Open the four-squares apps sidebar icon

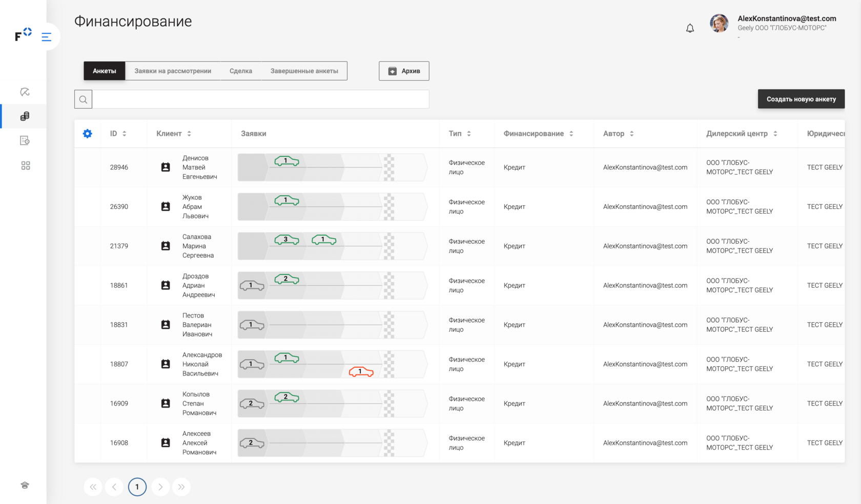(x=25, y=165)
